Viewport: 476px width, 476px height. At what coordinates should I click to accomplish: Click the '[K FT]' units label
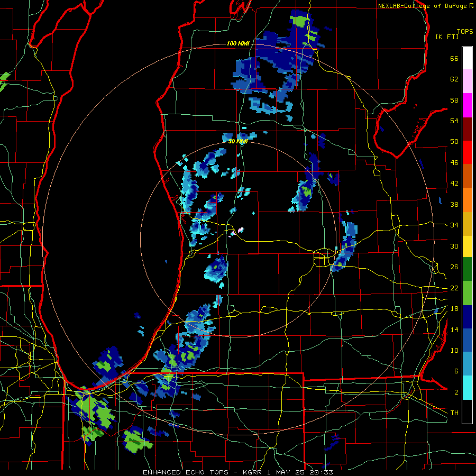pos(447,36)
